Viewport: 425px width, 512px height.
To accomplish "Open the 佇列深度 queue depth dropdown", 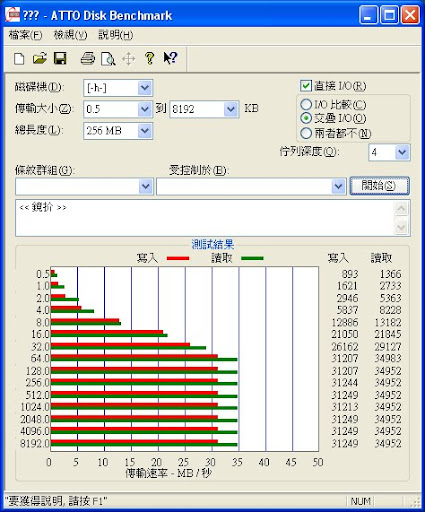I will coord(402,152).
